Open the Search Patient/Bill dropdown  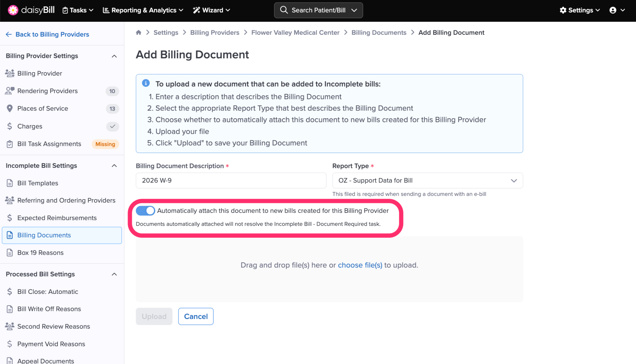[318, 10]
